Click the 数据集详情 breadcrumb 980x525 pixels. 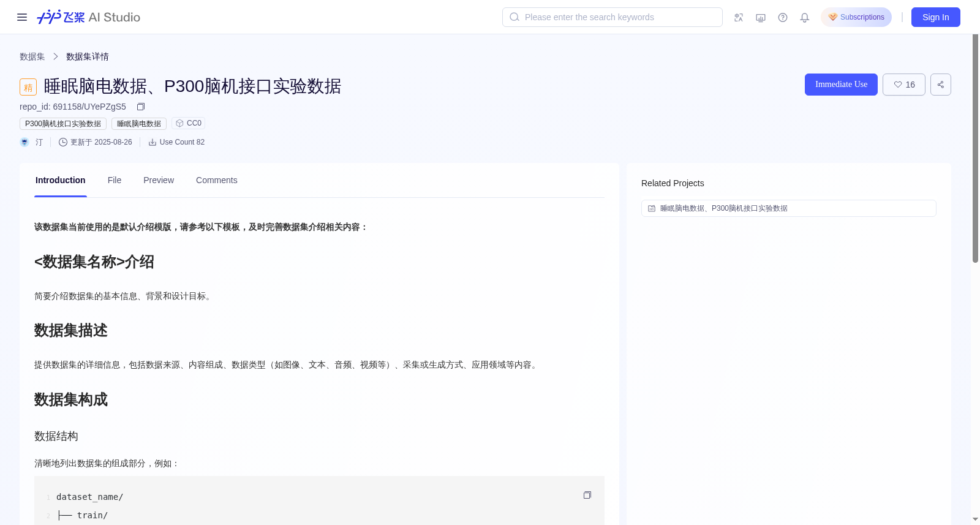pos(88,56)
